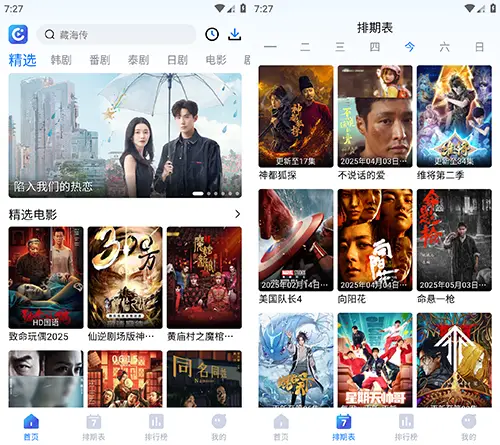Tap the left screen 我的 profile icon
Viewport: 500px width, 445px height.
point(219,421)
